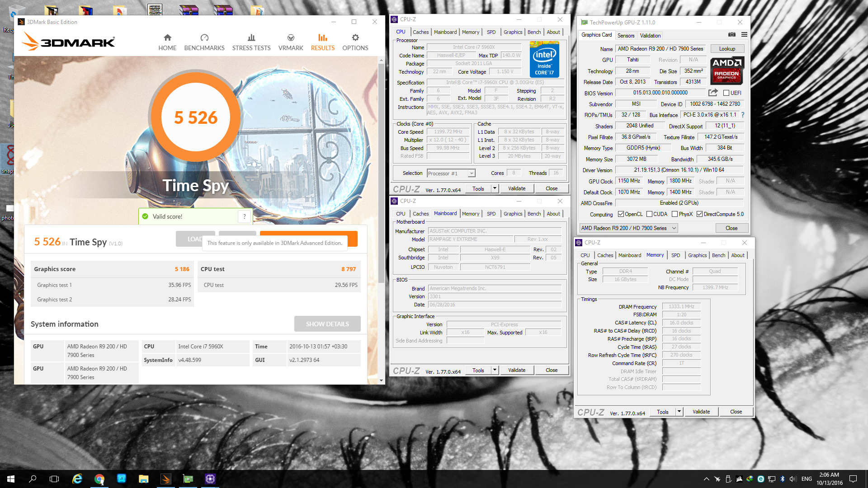Click Close button in GPU-Z
The height and width of the screenshot is (488, 868).
(731, 228)
